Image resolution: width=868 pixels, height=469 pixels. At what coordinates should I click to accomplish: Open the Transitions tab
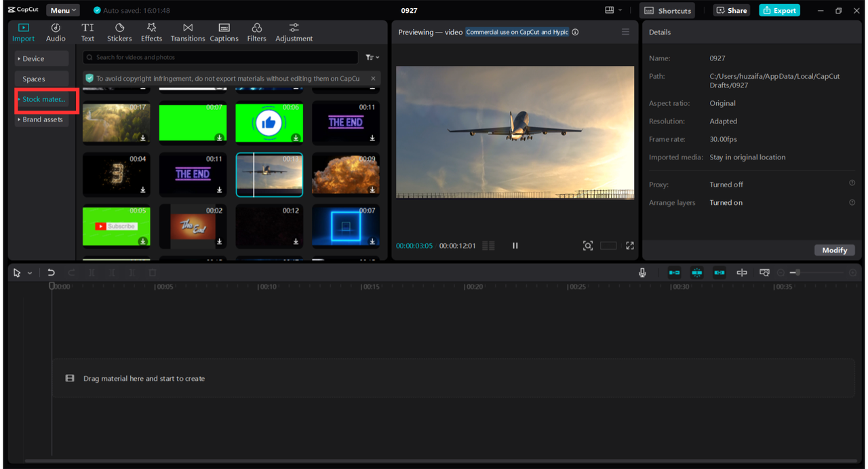pos(188,32)
